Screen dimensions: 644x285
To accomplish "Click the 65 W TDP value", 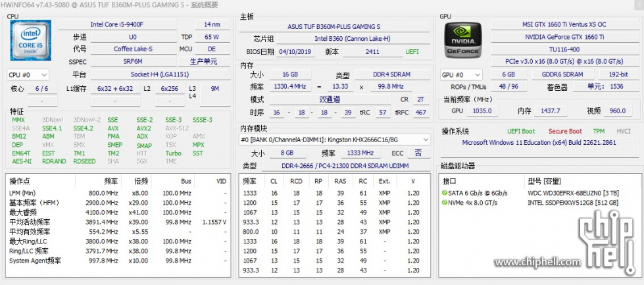I will point(212,37).
